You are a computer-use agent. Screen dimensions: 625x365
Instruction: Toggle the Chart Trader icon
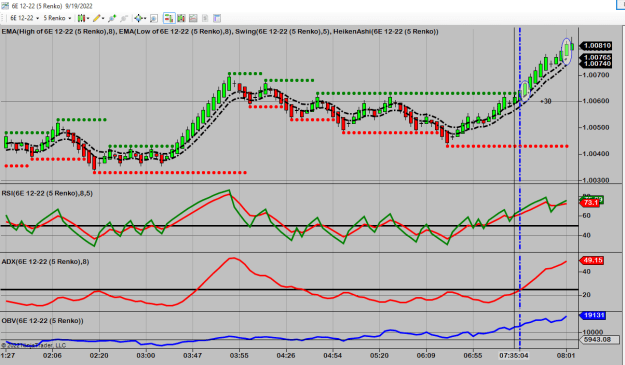click(x=169, y=18)
